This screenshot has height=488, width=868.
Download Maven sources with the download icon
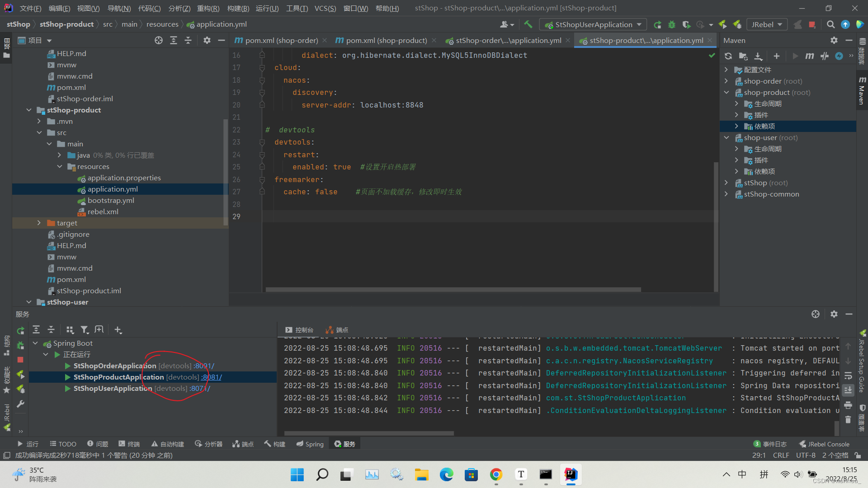[x=759, y=56]
